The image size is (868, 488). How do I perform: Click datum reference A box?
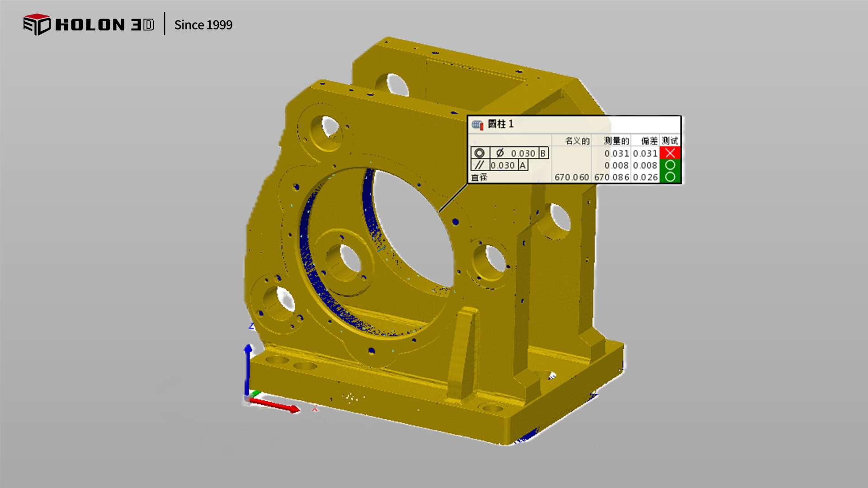[x=523, y=165]
